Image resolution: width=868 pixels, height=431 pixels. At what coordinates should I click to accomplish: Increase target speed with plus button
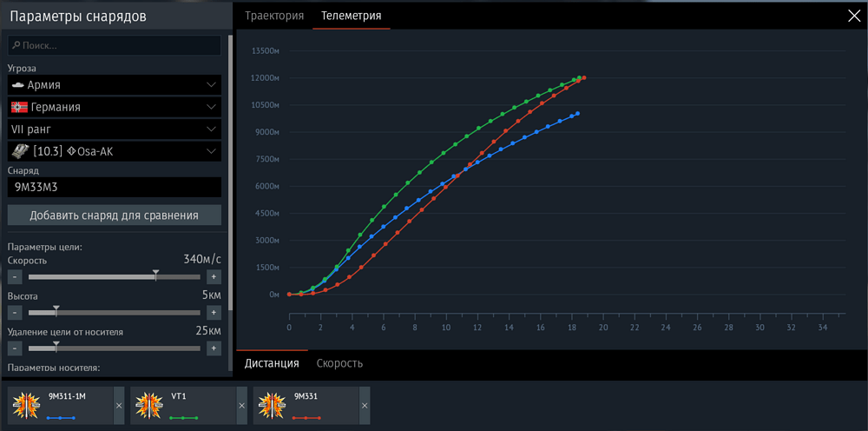[214, 277]
